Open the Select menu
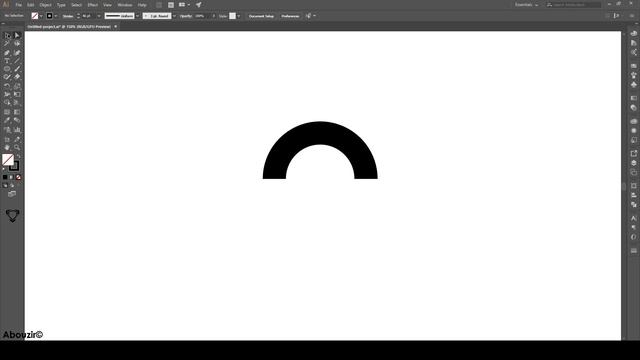The width and height of the screenshot is (640, 360). (x=76, y=5)
